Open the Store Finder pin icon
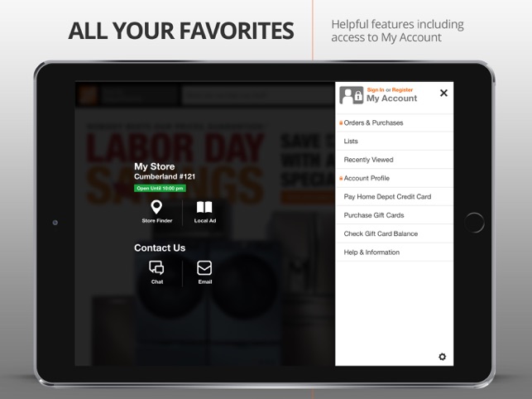This screenshot has width=532, height=399. (156, 207)
